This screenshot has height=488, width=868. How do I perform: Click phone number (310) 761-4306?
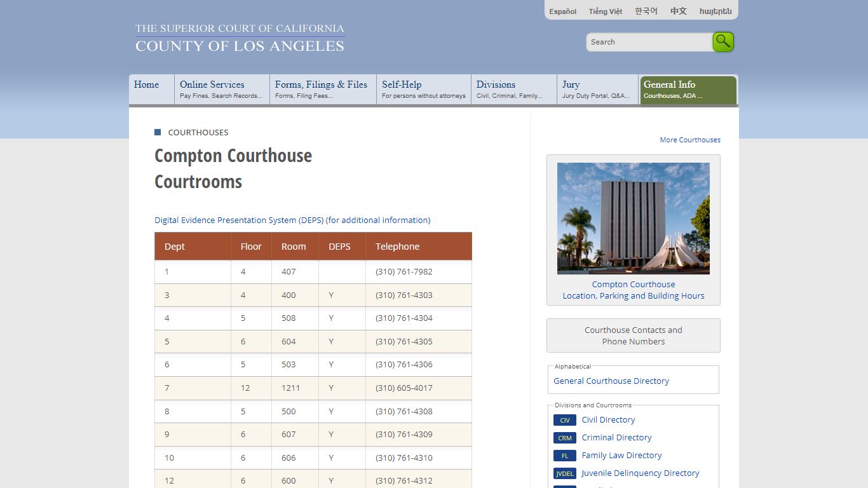404,365
